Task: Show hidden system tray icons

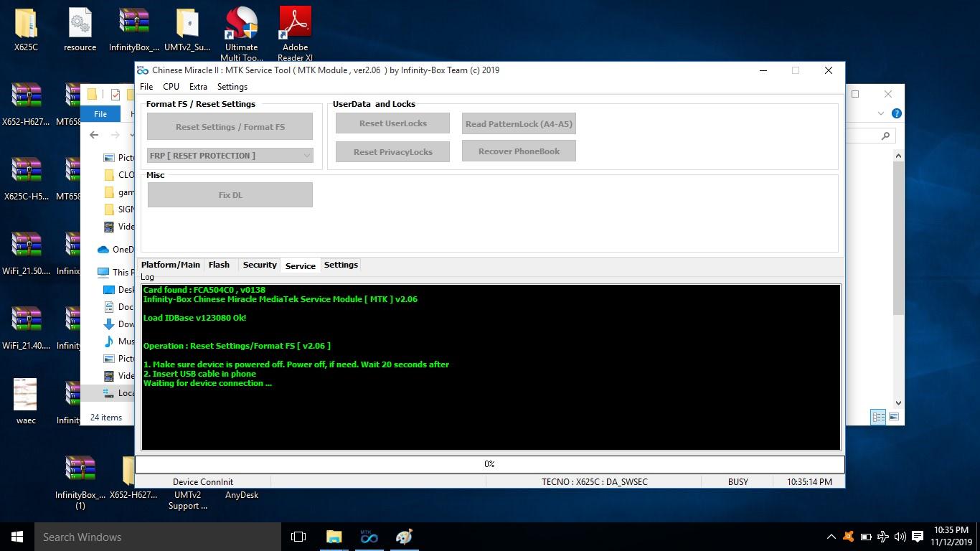Action: (831, 537)
